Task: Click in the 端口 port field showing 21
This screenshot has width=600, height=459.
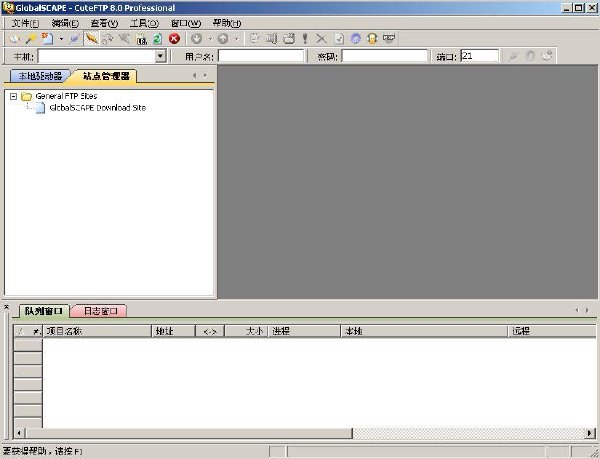Action: pyautogui.click(x=479, y=56)
